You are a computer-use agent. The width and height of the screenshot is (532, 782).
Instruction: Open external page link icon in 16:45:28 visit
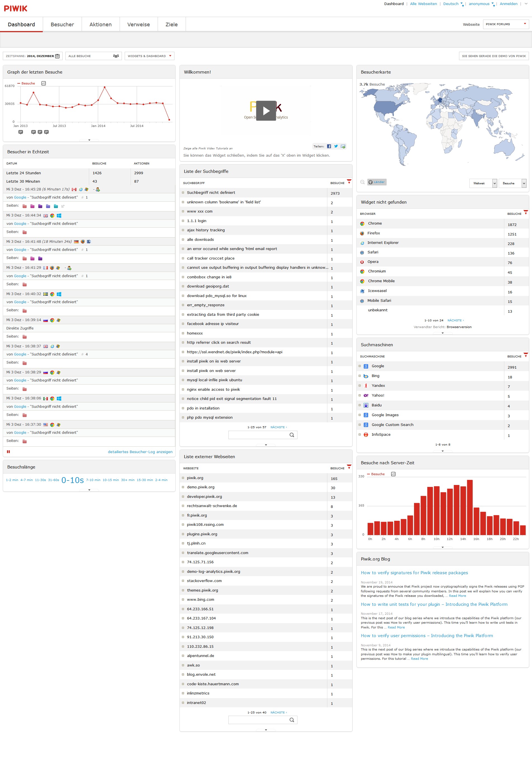point(63,206)
